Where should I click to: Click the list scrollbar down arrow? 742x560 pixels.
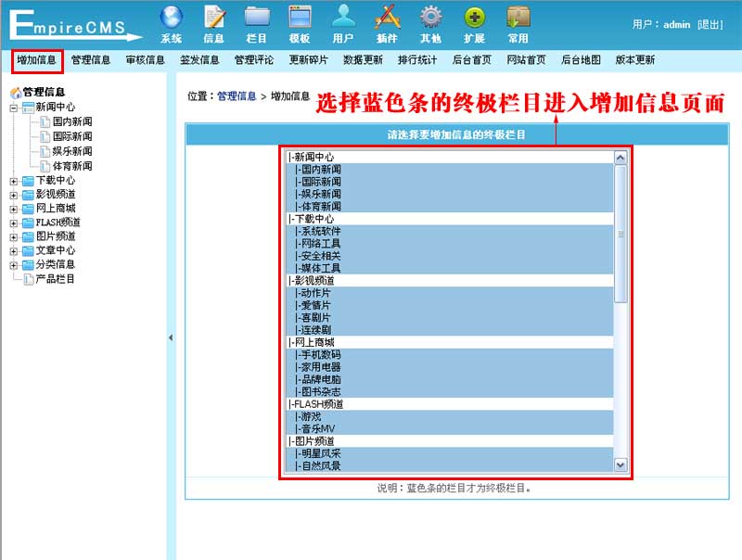click(x=620, y=465)
